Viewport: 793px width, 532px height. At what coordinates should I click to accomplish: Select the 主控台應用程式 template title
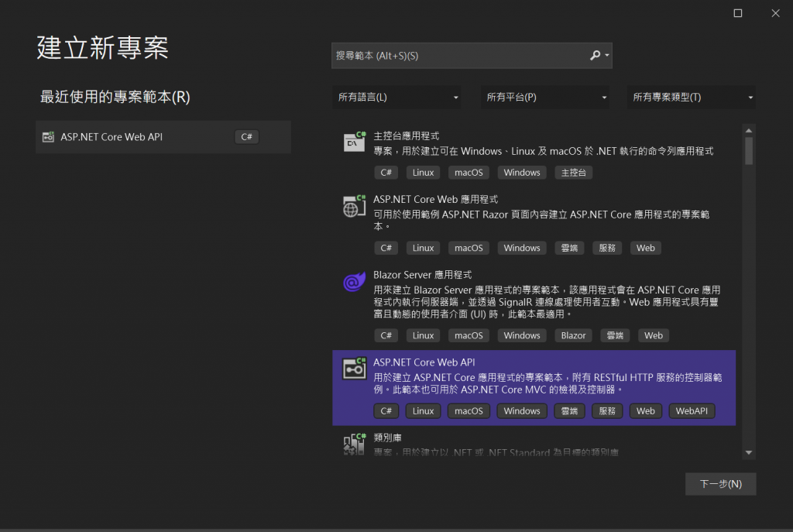406,136
